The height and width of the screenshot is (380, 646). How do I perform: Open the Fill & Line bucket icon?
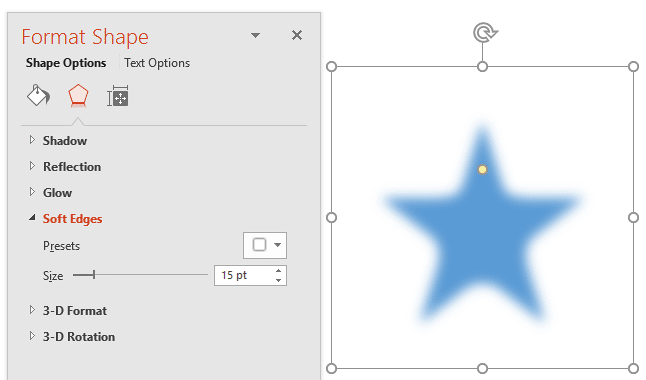pos(38,96)
